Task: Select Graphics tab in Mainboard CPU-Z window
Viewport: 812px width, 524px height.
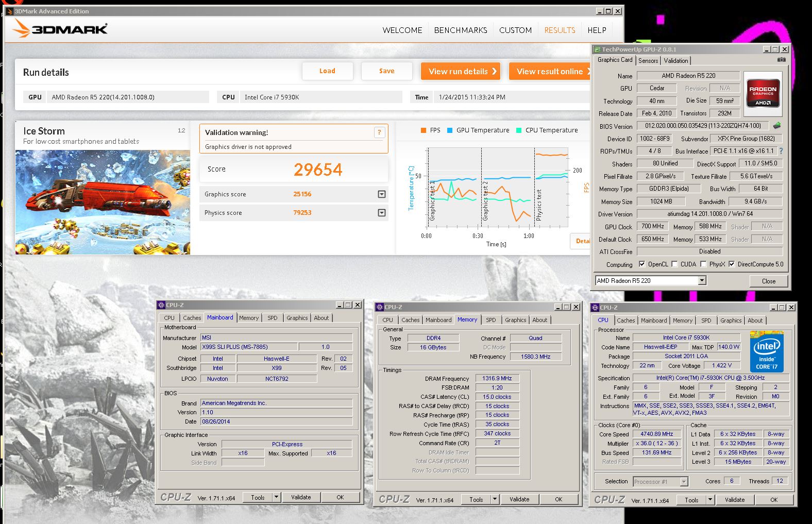Action: point(297,318)
